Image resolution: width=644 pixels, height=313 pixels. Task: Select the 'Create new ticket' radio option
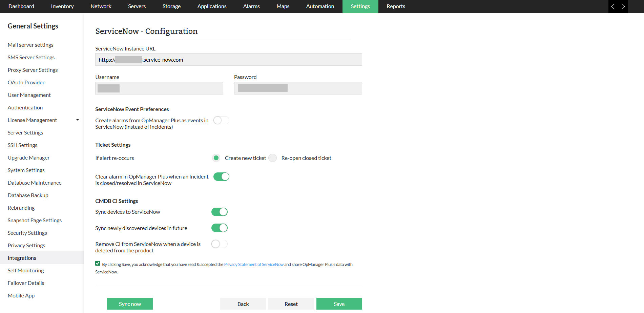[216, 158]
